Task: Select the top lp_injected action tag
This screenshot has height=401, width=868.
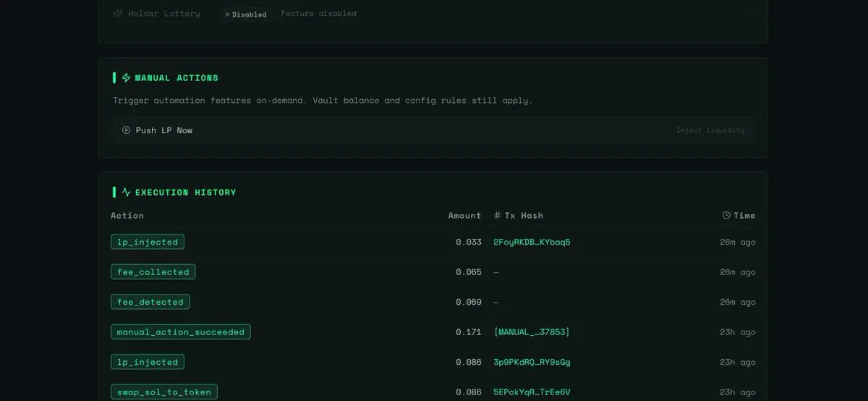Action: 148,242
